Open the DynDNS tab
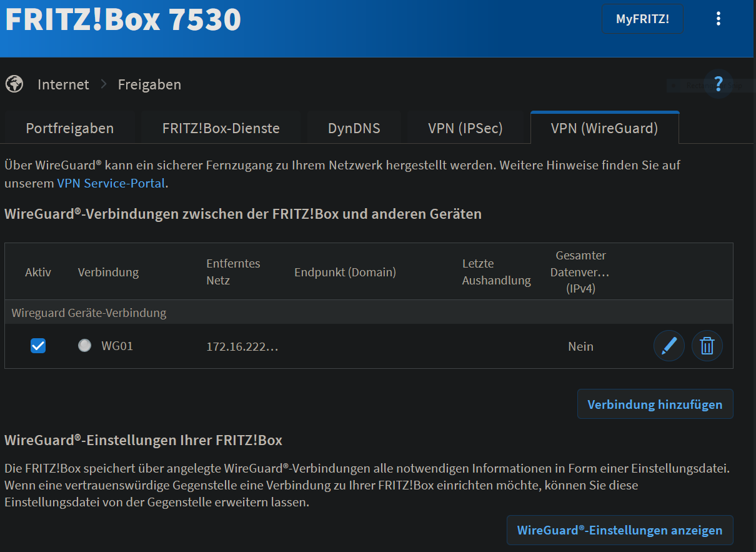The image size is (756, 552). [x=354, y=128]
